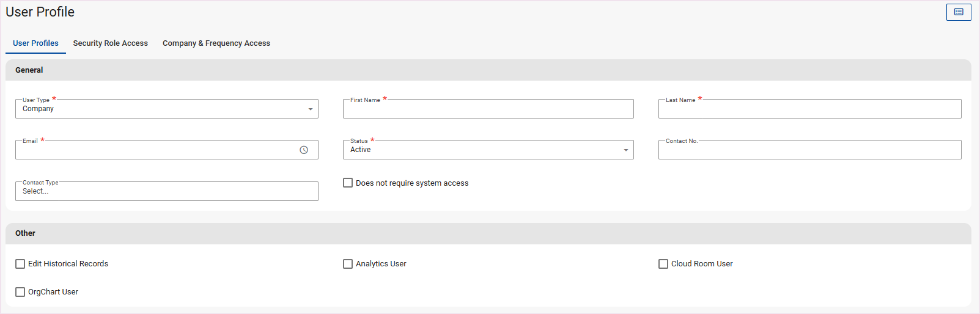Click the General section header
980x314 pixels.
(x=29, y=70)
